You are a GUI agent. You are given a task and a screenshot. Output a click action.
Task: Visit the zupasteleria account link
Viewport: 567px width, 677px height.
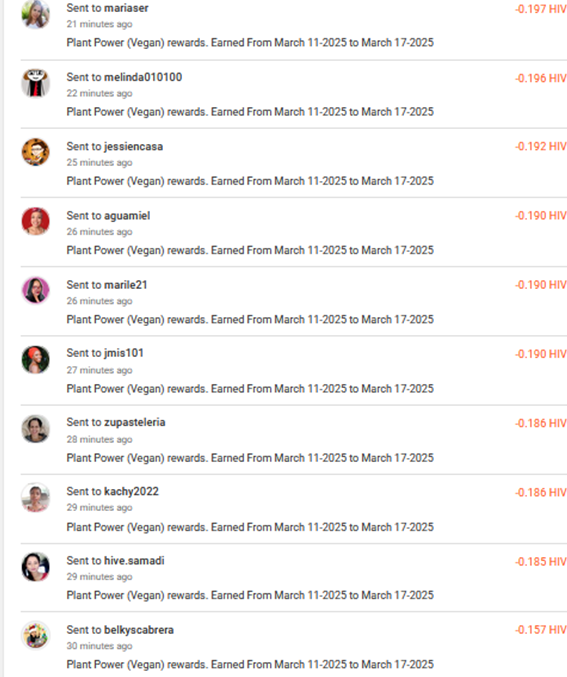(x=135, y=422)
